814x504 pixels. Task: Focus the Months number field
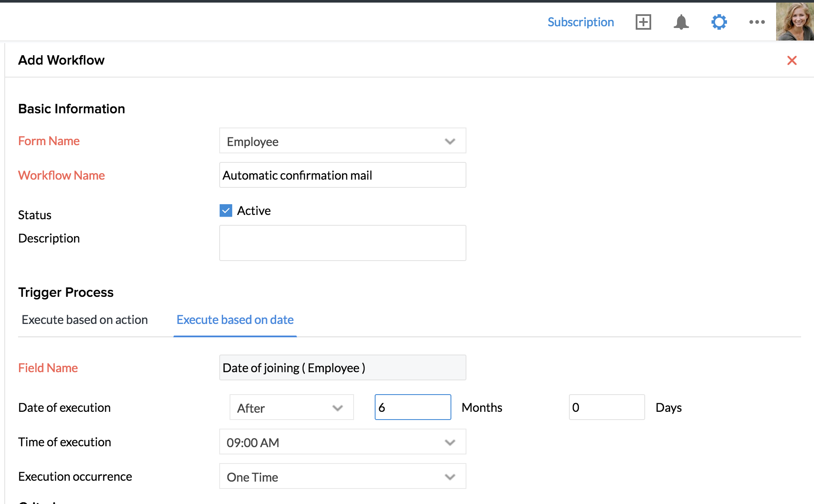(413, 408)
